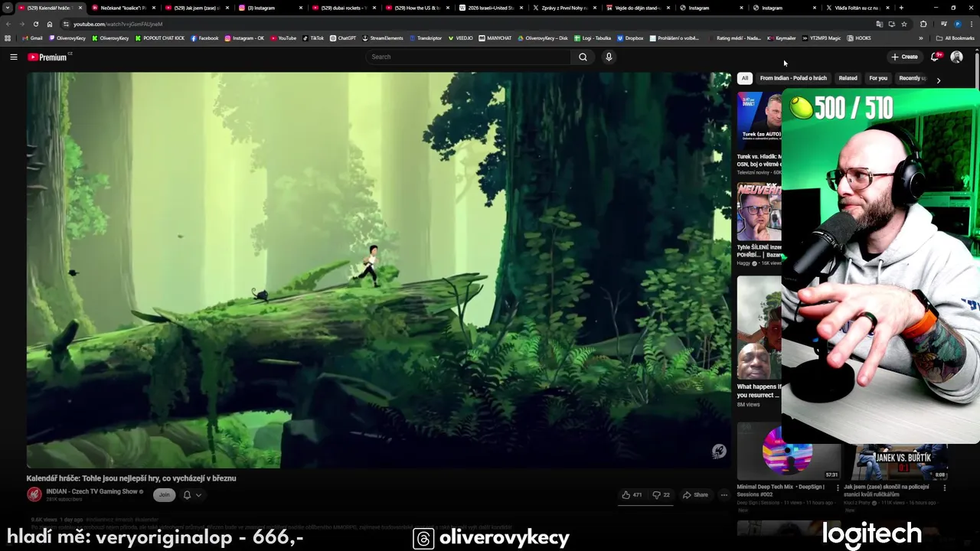980x551 pixels.
Task: Open the Chrome tab search dropdown
Action: click(x=7, y=8)
